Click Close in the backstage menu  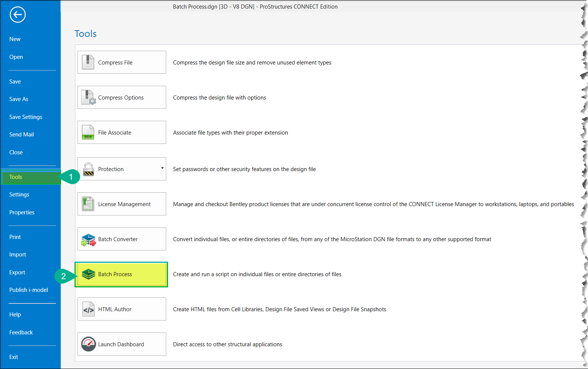(x=16, y=152)
